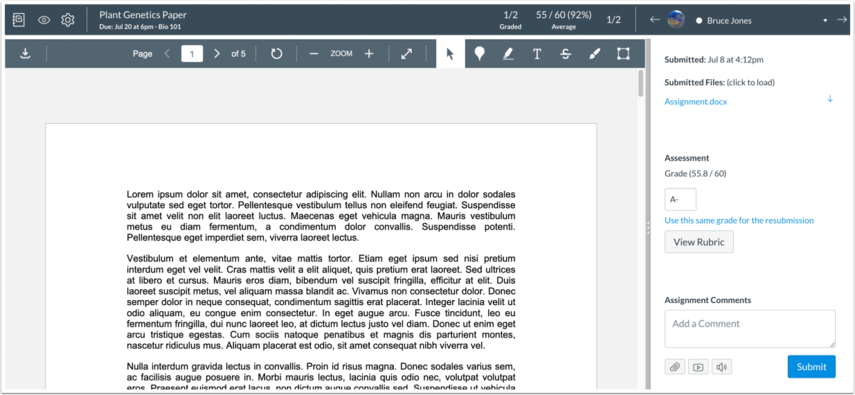This screenshot has width=855, height=395.
Task: Activate the strikethrough annotation tool
Action: (566, 53)
